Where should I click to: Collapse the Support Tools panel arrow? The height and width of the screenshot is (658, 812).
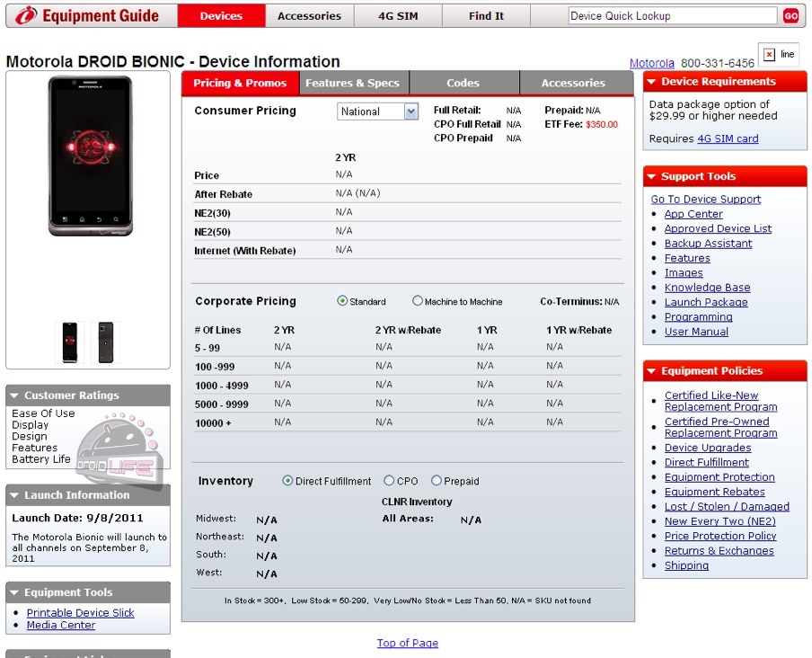651,177
